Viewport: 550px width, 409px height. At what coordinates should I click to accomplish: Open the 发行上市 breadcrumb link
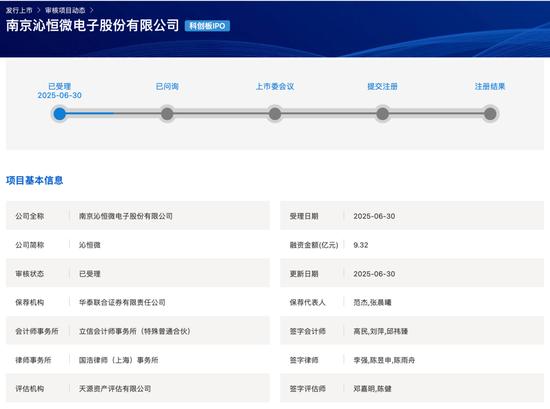[x=19, y=10]
